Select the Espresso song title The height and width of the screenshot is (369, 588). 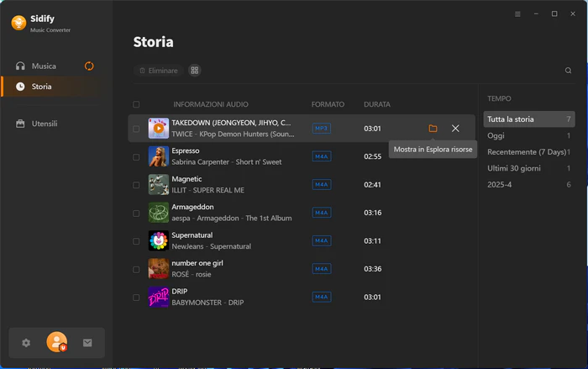pos(186,150)
